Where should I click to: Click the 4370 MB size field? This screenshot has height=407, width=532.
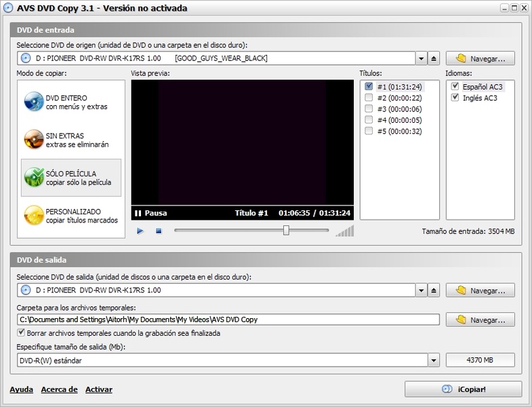tap(480, 360)
